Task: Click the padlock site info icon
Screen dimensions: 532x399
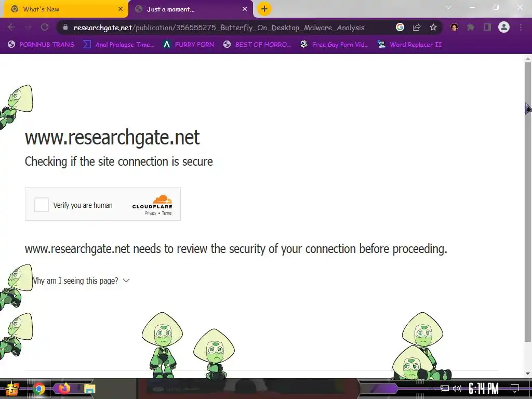Action: tap(65, 27)
